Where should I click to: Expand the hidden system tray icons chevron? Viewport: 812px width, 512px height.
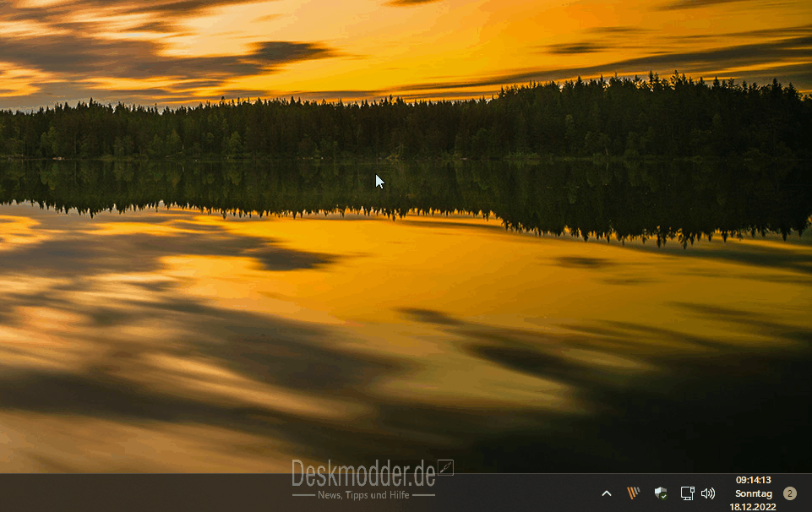[x=607, y=493]
